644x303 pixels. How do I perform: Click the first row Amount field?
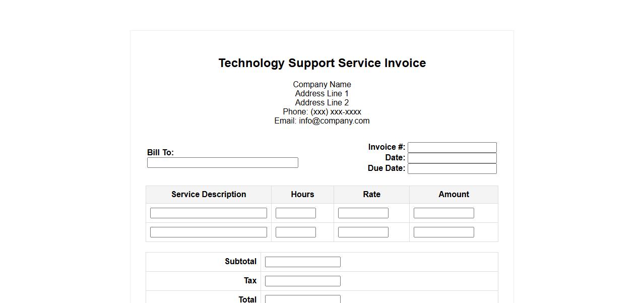pyautogui.click(x=443, y=213)
